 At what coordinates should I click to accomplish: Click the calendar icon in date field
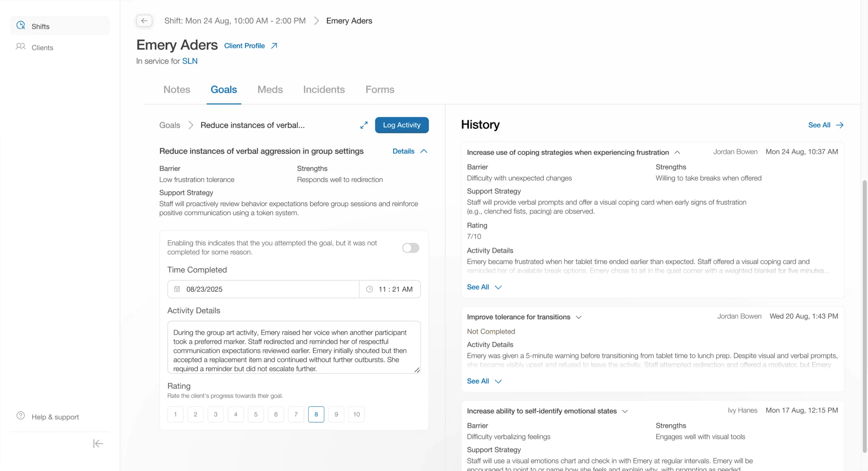tap(177, 290)
